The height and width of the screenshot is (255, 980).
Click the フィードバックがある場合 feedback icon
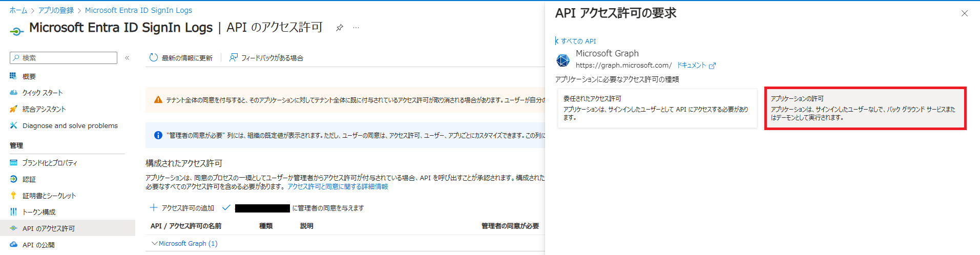click(233, 58)
